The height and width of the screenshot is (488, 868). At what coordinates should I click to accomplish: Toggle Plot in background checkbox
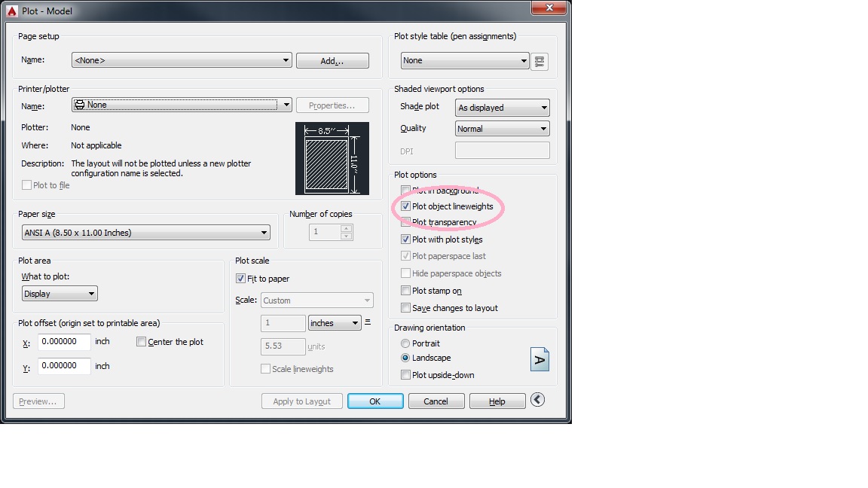[406, 190]
